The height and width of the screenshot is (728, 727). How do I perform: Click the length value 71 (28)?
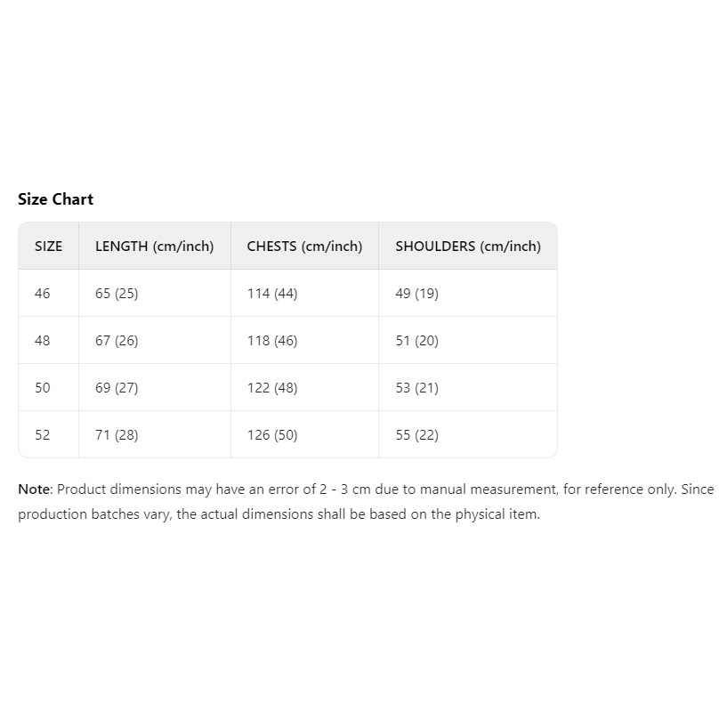(117, 435)
